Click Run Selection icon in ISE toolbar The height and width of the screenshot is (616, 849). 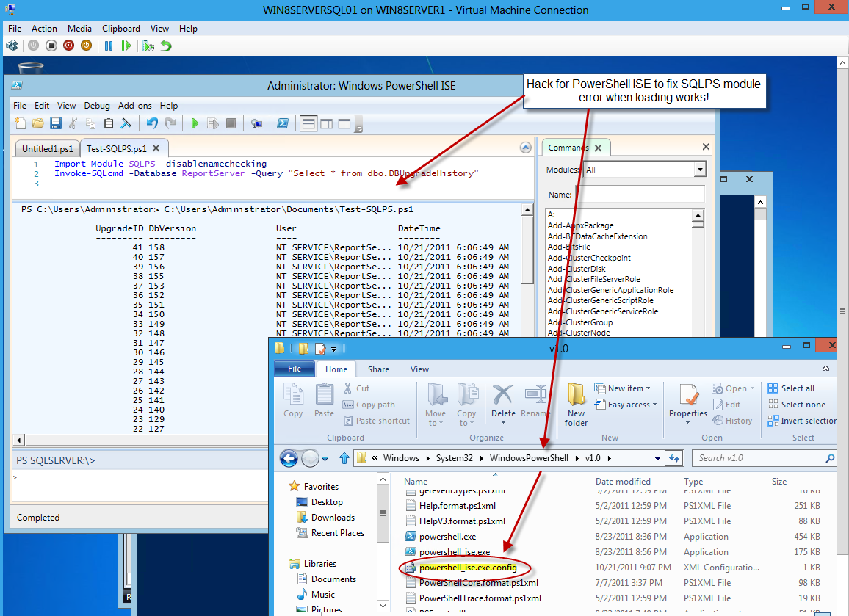[212, 123]
